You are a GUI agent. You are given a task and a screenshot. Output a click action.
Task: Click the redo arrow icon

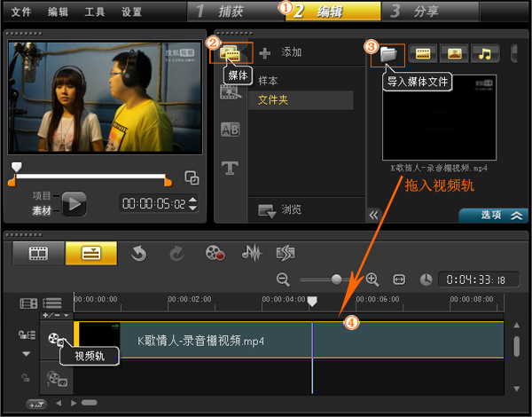(176, 254)
